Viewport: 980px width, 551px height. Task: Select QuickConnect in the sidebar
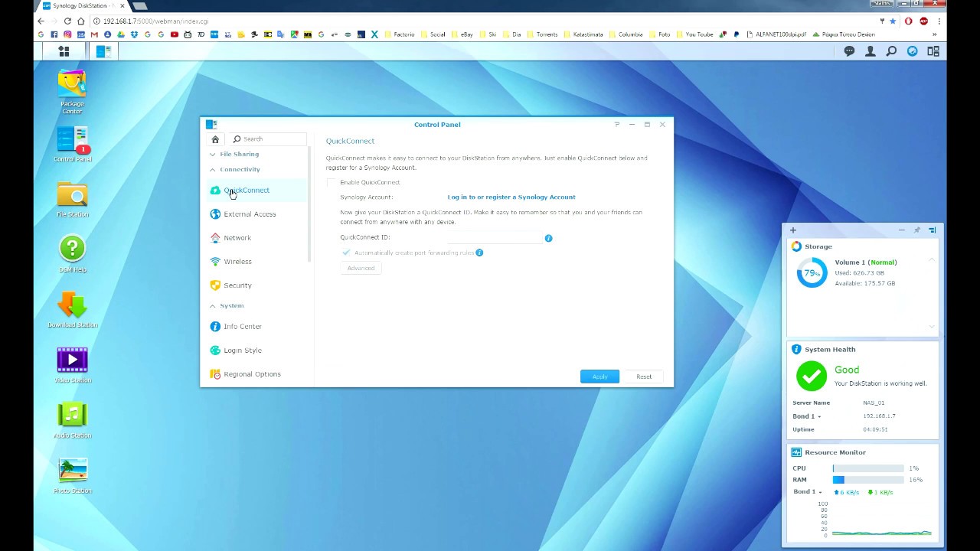pyautogui.click(x=256, y=190)
